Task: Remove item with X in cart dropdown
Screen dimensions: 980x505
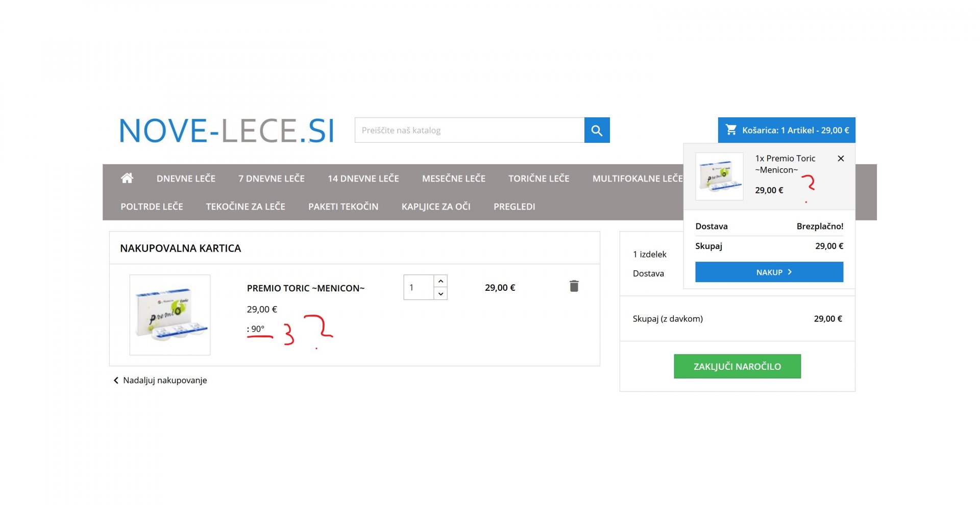Action: (x=841, y=159)
